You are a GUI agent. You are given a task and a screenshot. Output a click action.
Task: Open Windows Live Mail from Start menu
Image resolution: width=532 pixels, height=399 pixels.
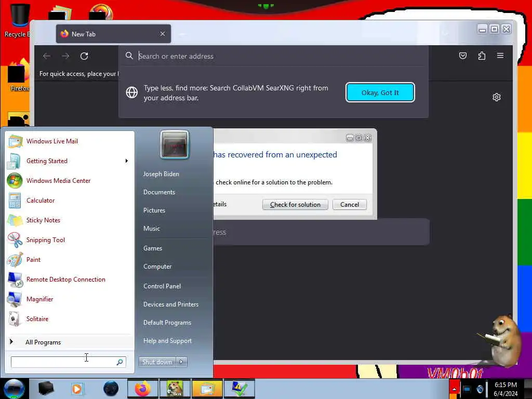coord(70,141)
